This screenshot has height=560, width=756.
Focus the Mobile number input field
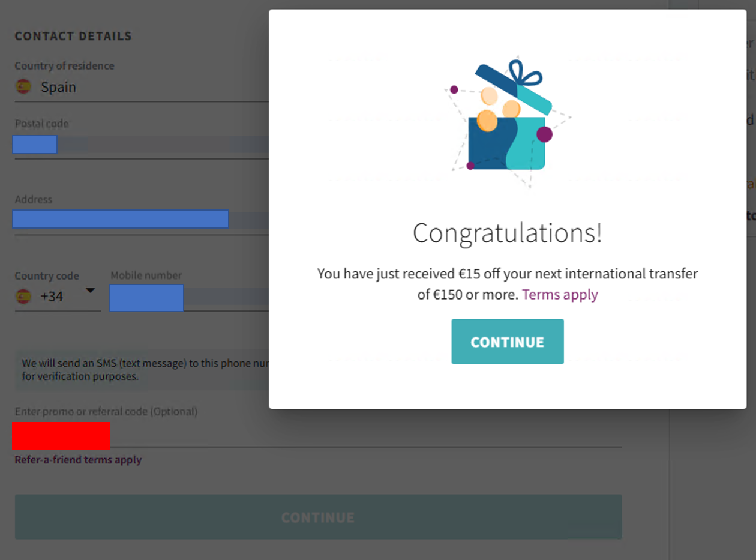(186, 298)
